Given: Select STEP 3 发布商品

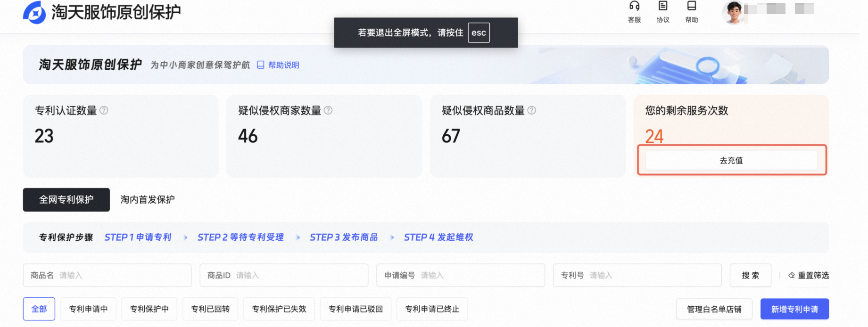Looking at the screenshot, I should (x=344, y=237).
